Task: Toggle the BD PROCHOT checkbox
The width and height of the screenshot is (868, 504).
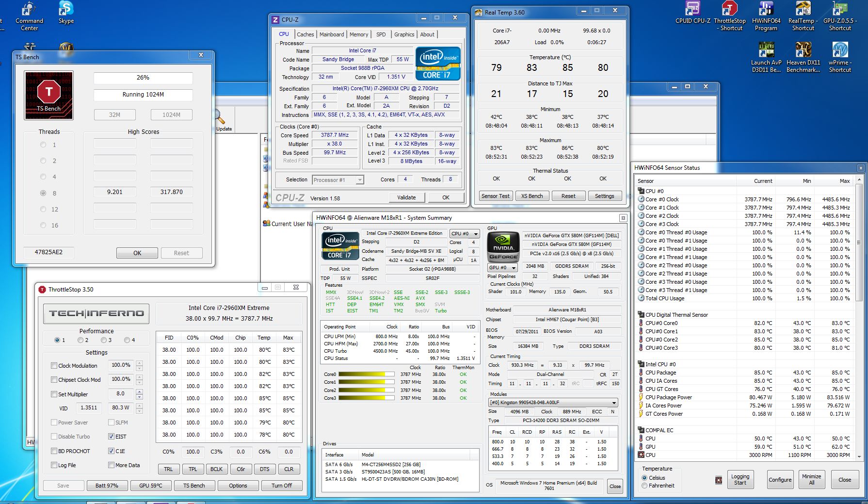Action: [x=54, y=451]
